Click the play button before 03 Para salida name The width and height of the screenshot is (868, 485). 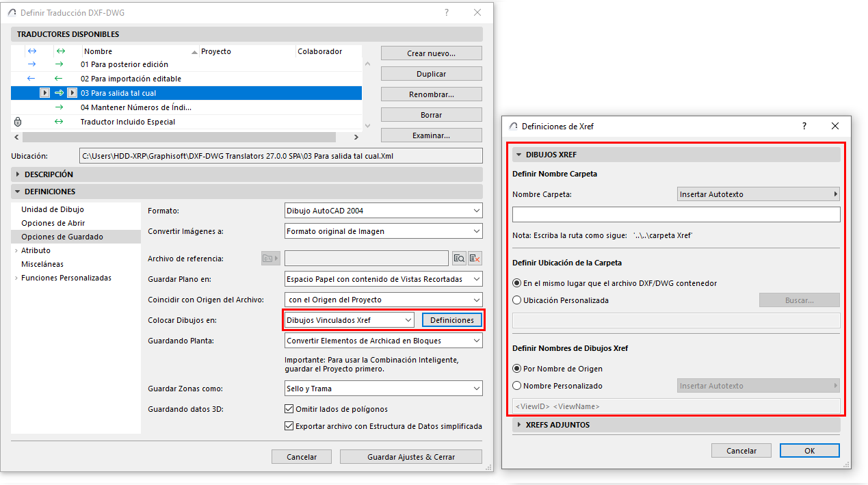[x=72, y=93]
